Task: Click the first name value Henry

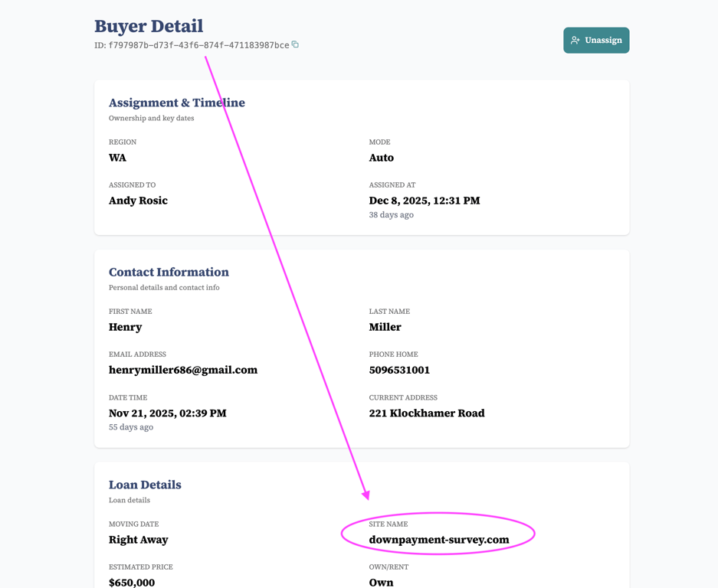Action: 125,327
